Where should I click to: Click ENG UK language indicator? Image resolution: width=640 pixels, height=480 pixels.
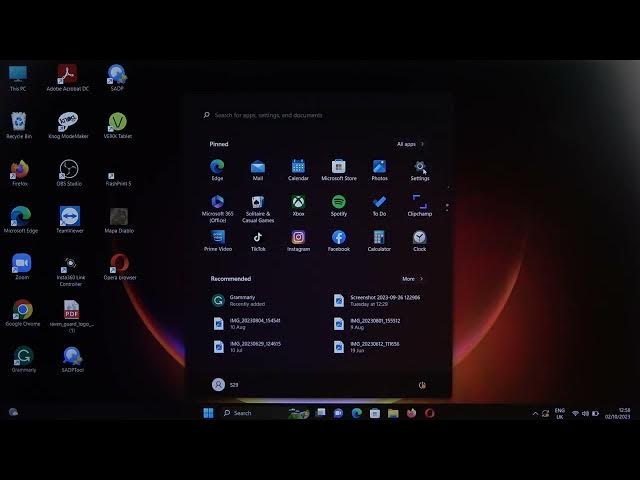pyautogui.click(x=560, y=413)
